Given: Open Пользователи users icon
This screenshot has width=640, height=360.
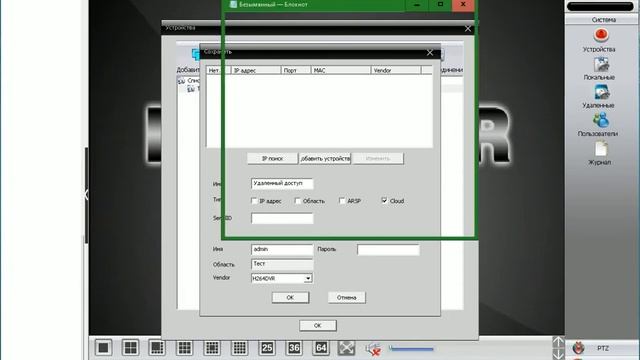Looking at the screenshot, I should [x=601, y=120].
